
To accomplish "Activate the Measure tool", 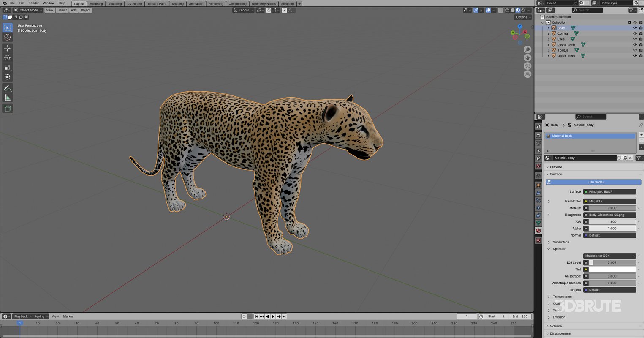I will [x=7, y=97].
